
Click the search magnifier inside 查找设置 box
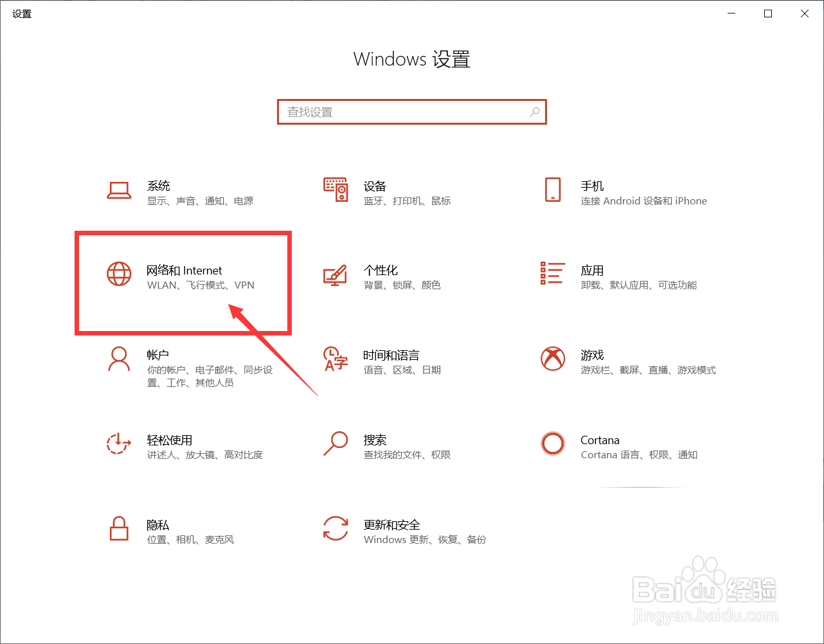pos(534,112)
